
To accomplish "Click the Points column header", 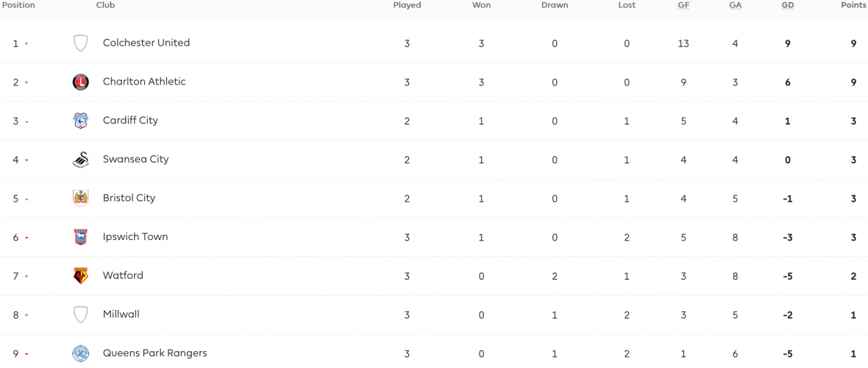I will pyautogui.click(x=853, y=5).
